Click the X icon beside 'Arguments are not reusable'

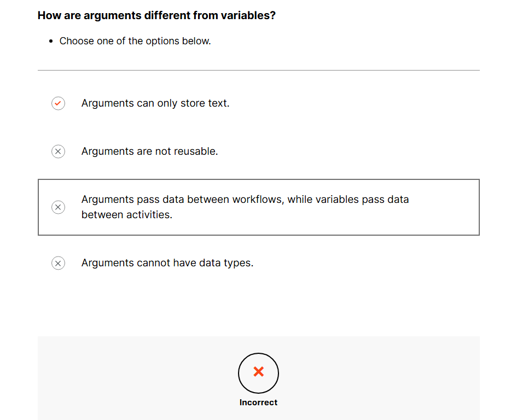pos(58,151)
